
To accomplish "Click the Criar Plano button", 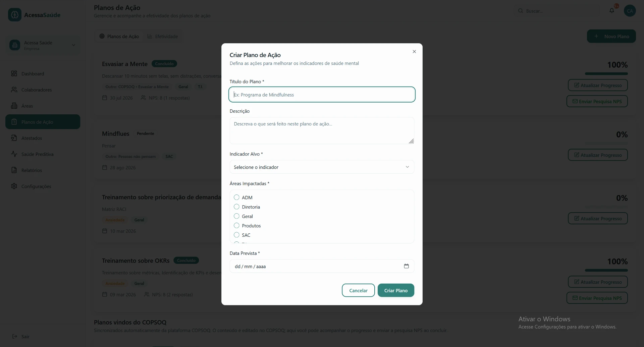I will [396, 290].
